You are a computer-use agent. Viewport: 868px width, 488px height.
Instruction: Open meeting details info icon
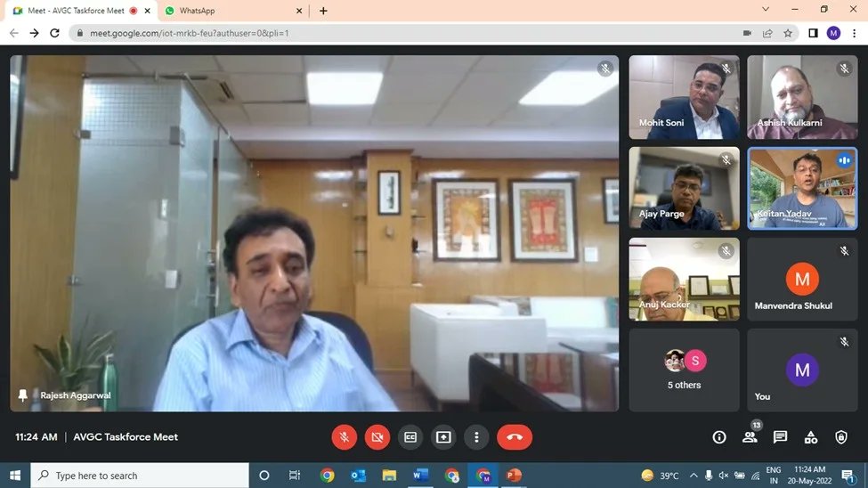point(719,437)
